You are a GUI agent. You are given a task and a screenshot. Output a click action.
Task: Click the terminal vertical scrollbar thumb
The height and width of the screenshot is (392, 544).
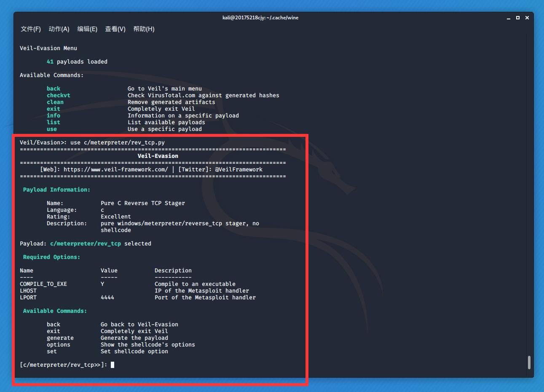(529, 363)
